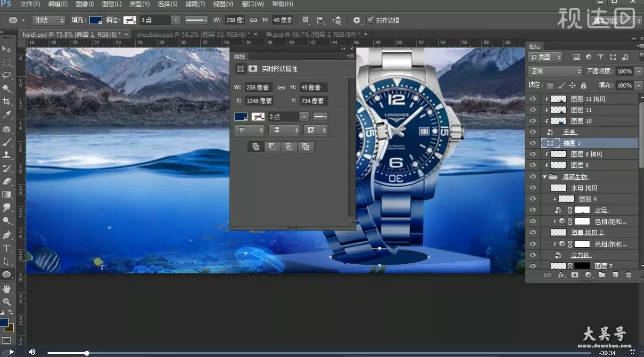Select the Pen tool
The height and width of the screenshot is (357, 644).
click(x=7, y=235)
